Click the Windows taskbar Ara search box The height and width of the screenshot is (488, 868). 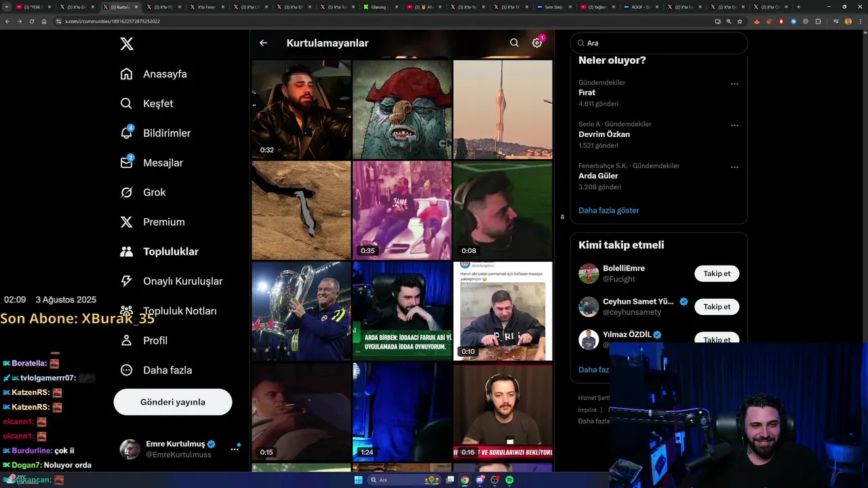click(x=404, y=480)
